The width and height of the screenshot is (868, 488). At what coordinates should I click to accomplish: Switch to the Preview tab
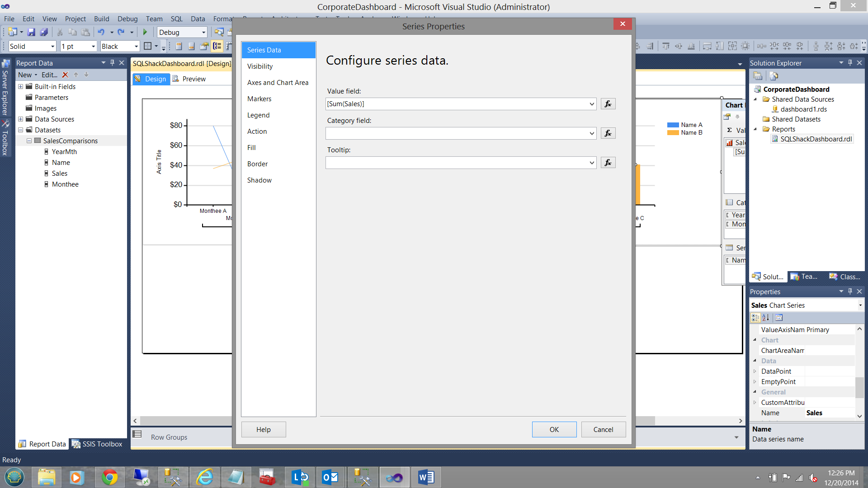pos(193,79)
